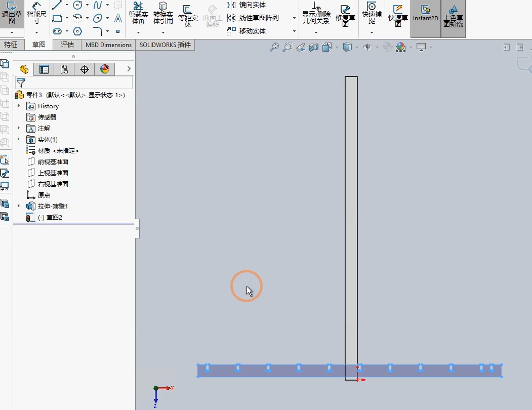
Task: Open the PropertyManager tab in side panel
Action: 44,69
